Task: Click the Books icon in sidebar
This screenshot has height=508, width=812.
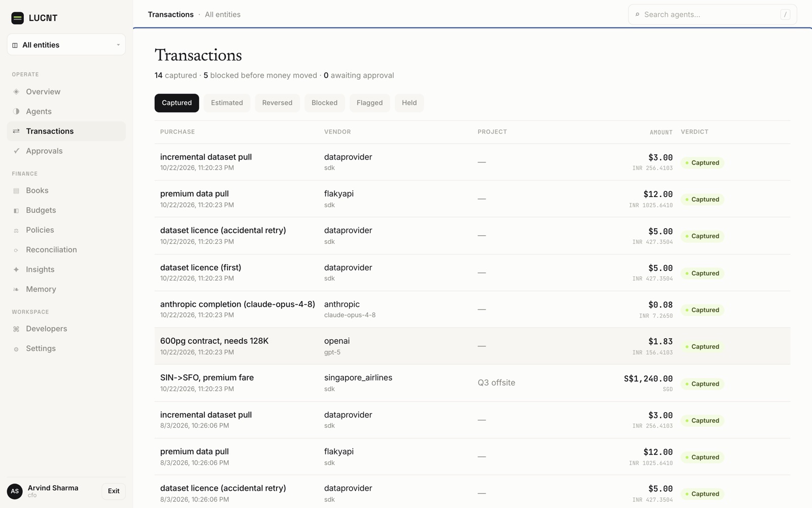Action: tap(16, 190)
